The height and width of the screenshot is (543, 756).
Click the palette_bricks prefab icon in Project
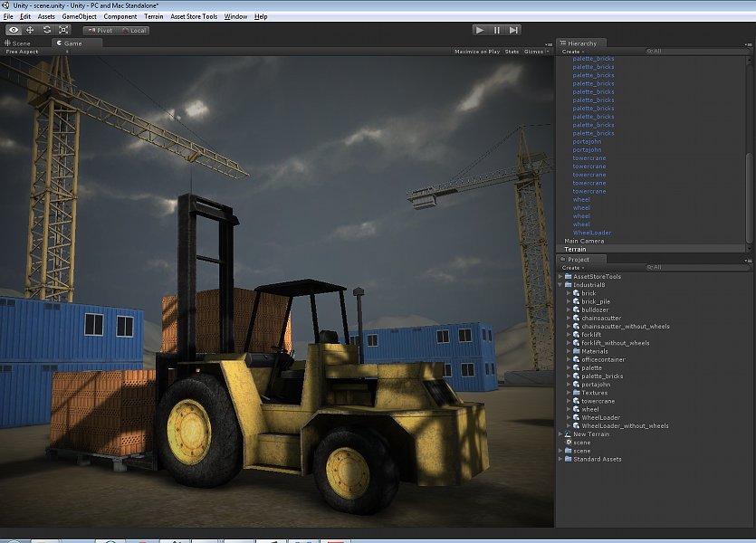point(576,376)
